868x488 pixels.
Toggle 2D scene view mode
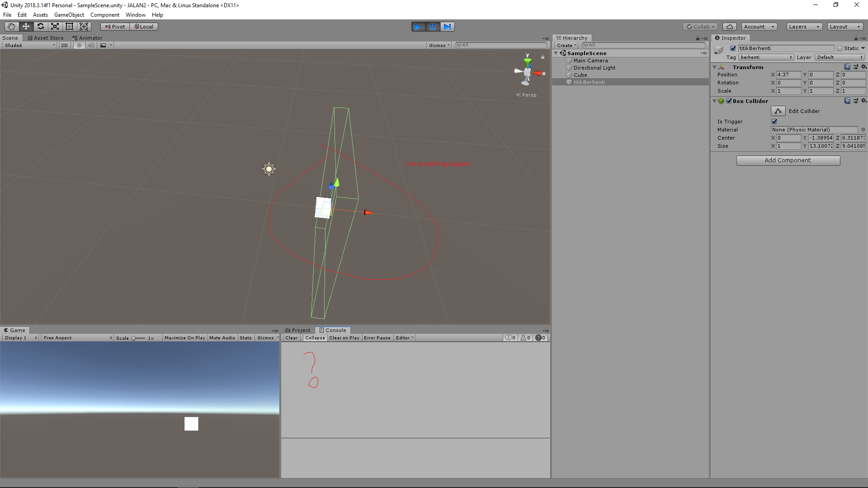coord(64,45)
